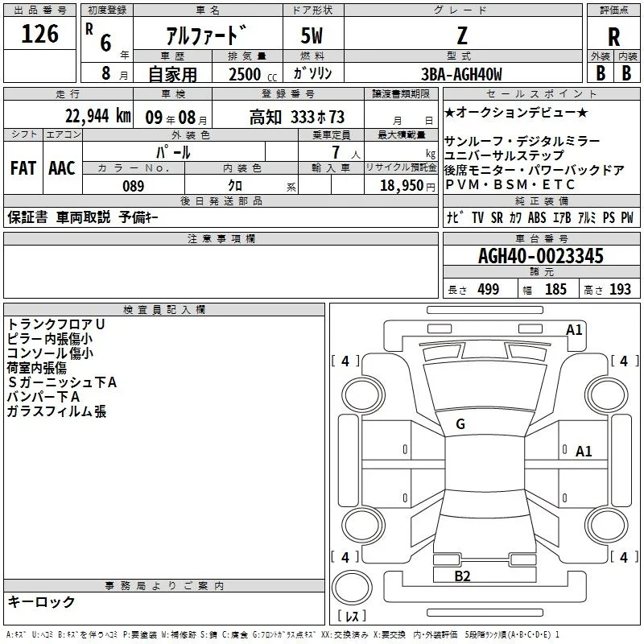Click interior grade B under 内装

click(626, 73)
